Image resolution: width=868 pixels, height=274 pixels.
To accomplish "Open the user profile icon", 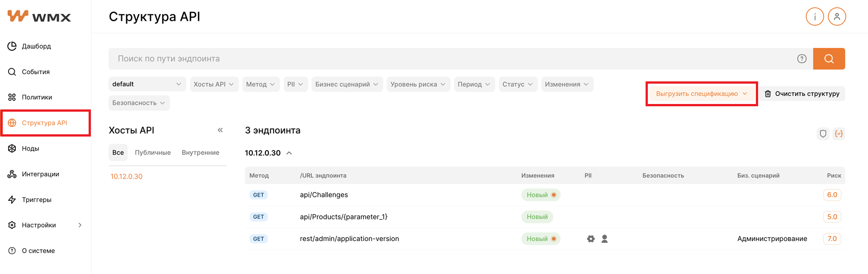I will pyautogui.click(x=837, y=17).
